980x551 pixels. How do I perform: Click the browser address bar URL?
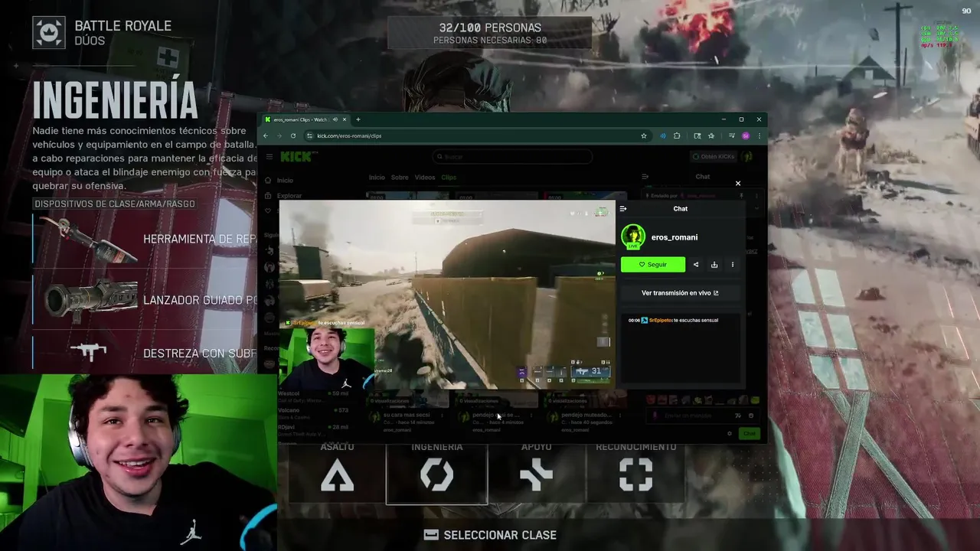point(349,135)
